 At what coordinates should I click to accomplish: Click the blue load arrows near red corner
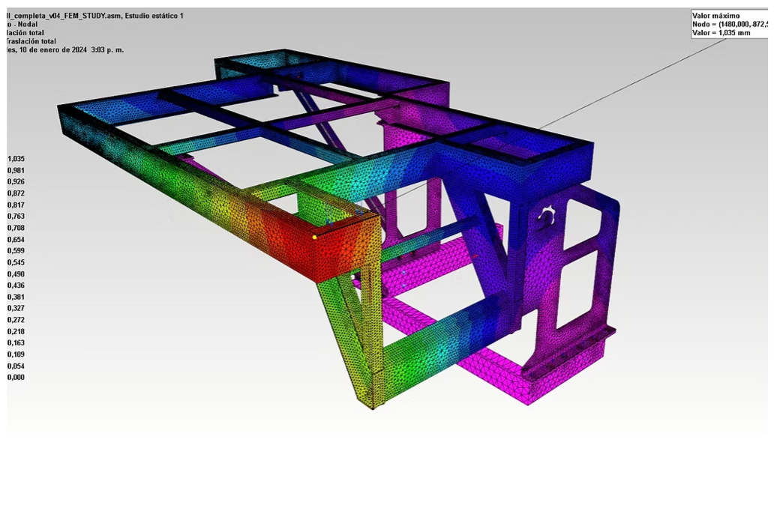330,222
